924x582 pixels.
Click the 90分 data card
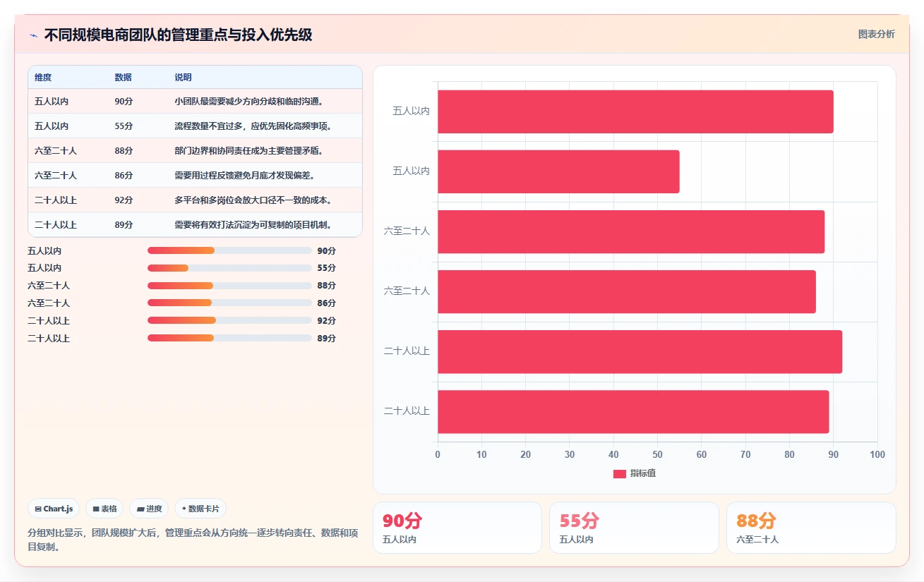(457, 528)
